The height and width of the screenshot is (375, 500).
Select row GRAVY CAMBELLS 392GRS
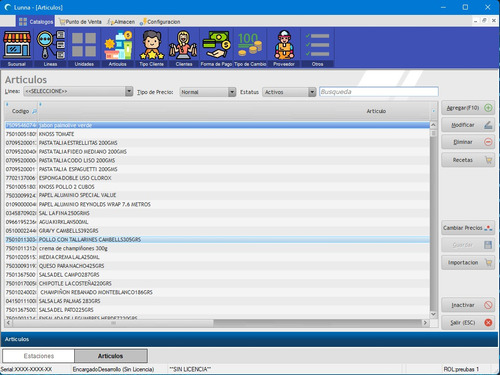coord(217,231)
